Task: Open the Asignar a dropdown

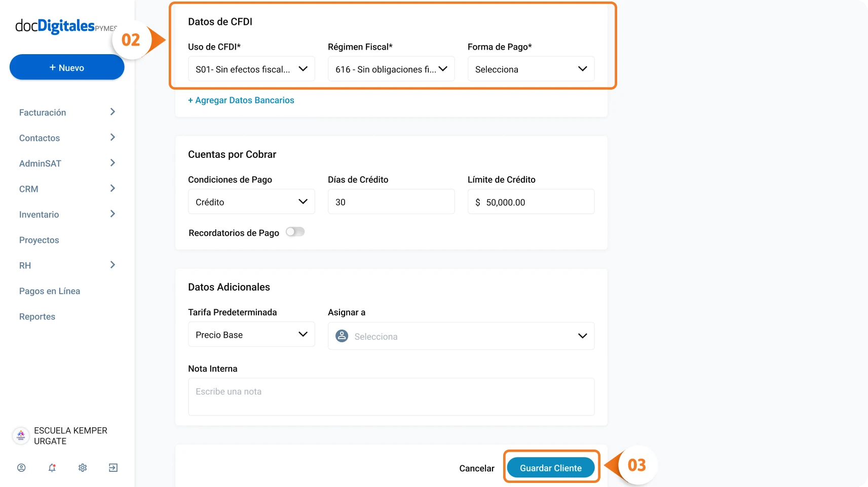Action: point(461,336)
